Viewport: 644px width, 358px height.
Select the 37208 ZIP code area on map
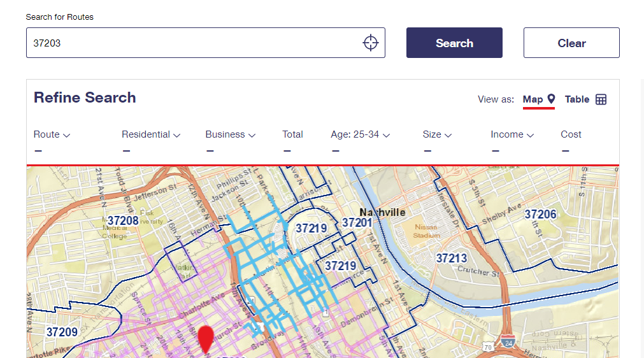click(122, 220)
